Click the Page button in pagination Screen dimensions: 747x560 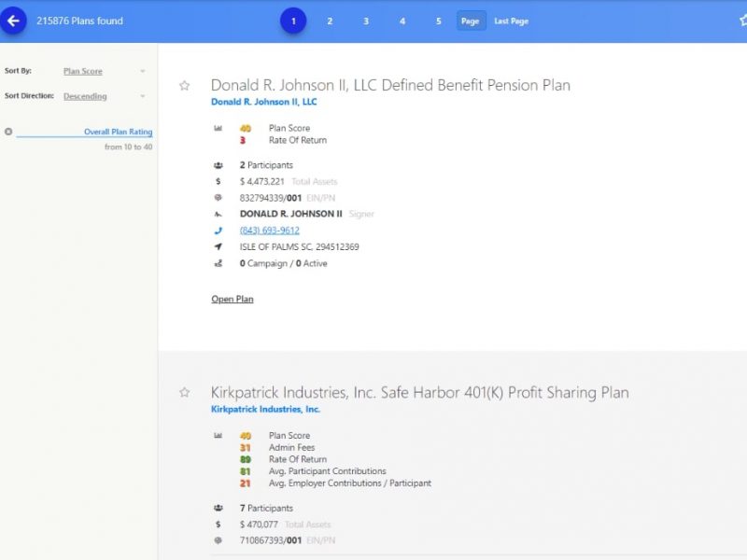point(471,21)
